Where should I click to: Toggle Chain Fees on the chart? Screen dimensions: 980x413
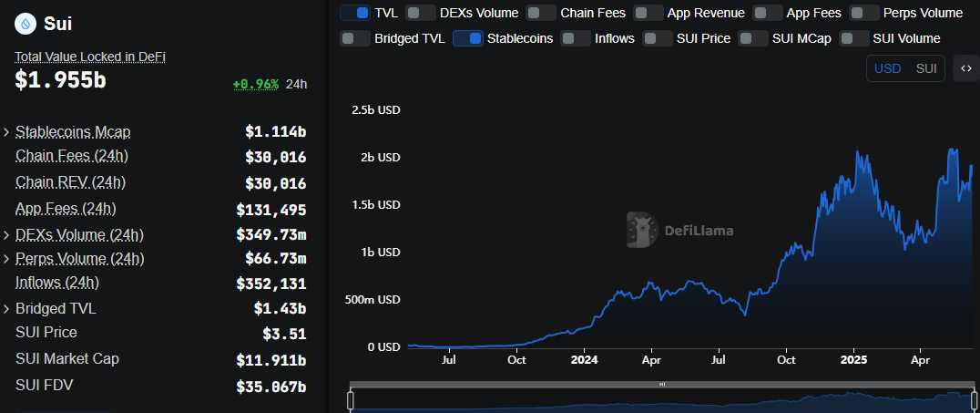coord(541,13)
